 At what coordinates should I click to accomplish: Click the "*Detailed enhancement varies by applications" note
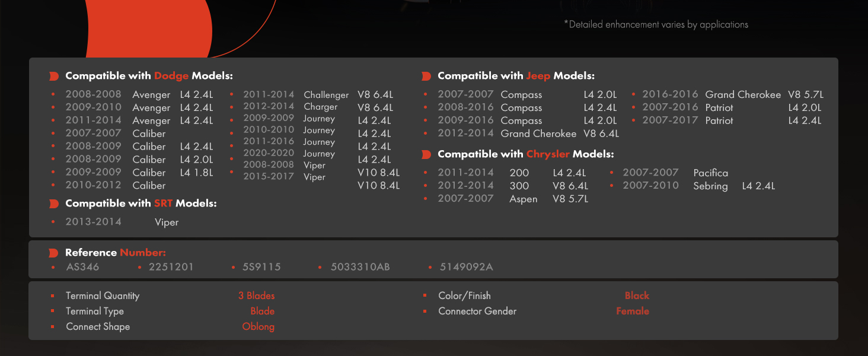tap(656, 24)
